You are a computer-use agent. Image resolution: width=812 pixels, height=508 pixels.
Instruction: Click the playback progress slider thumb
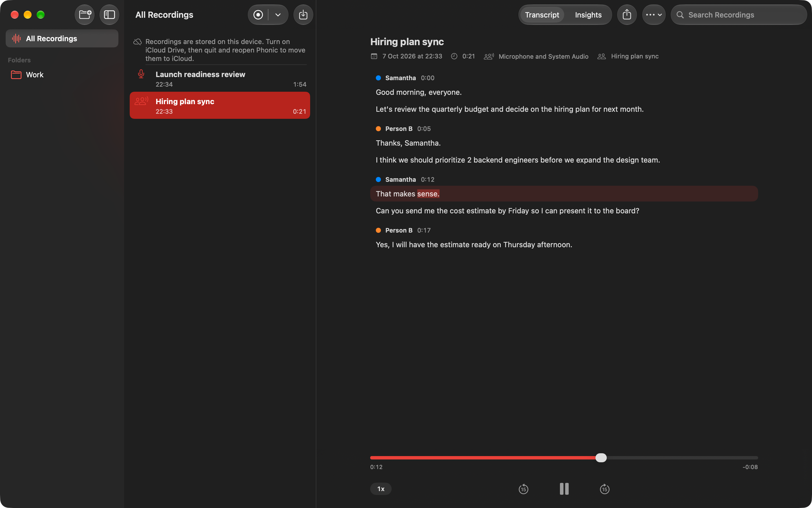tap(601, 457)
